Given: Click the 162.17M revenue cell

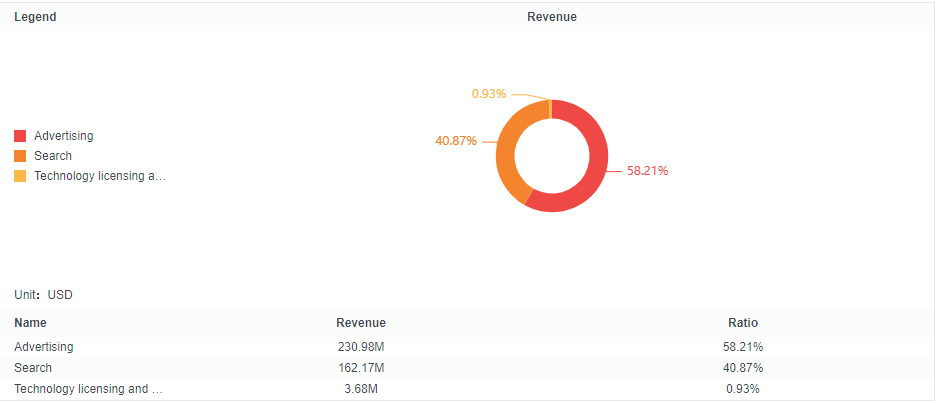Looking at the screenshot, I should 361,368.
